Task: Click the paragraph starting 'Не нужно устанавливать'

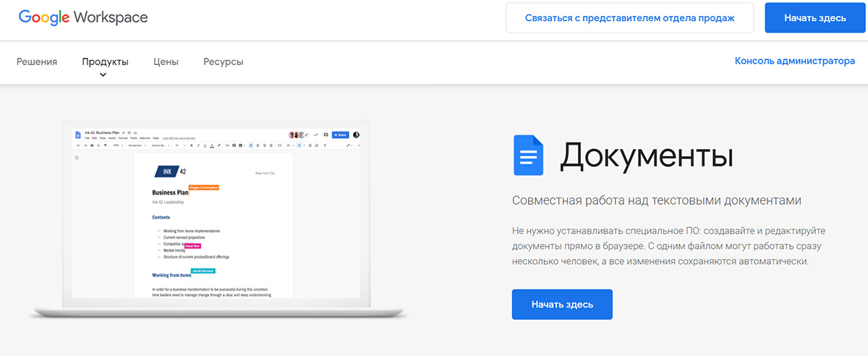Action: (668, 246)
